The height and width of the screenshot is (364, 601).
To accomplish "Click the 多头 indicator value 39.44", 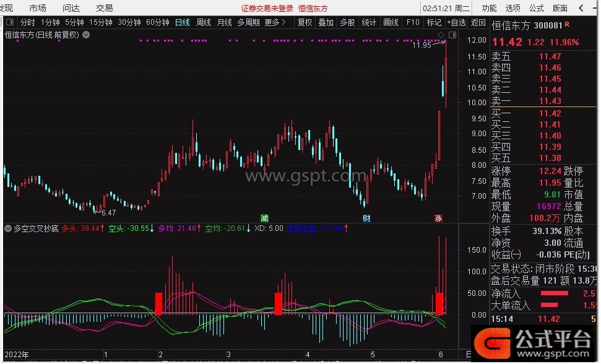I will click(90, 229).
